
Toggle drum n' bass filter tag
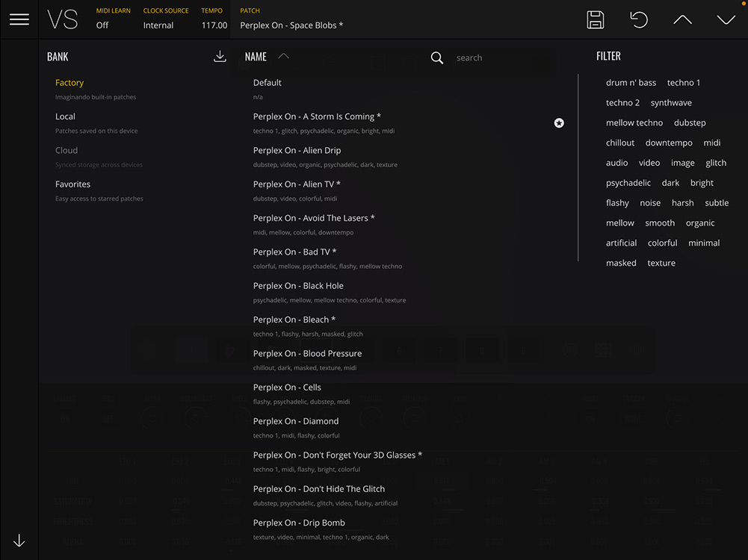point(631,82)
